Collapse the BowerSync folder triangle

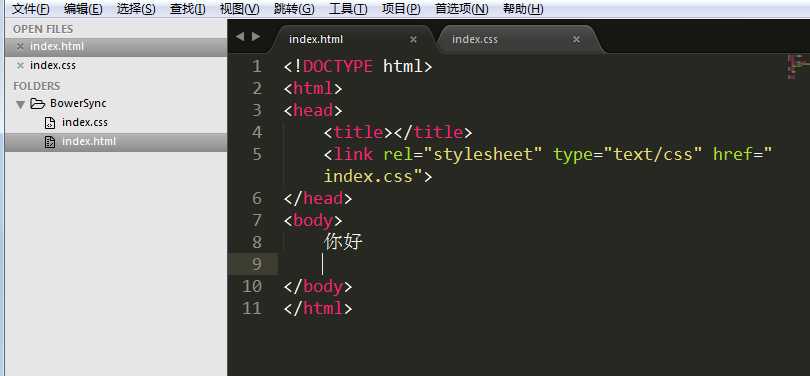point(21,104)
